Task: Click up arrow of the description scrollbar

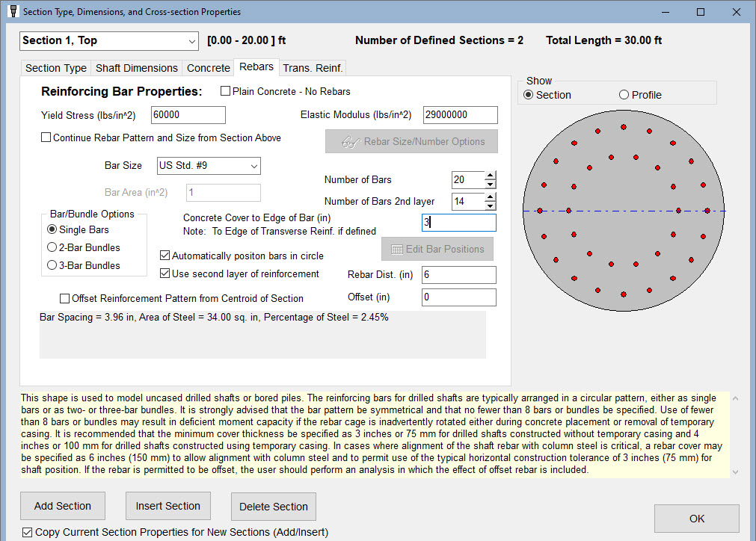Action: click(735, 398)
